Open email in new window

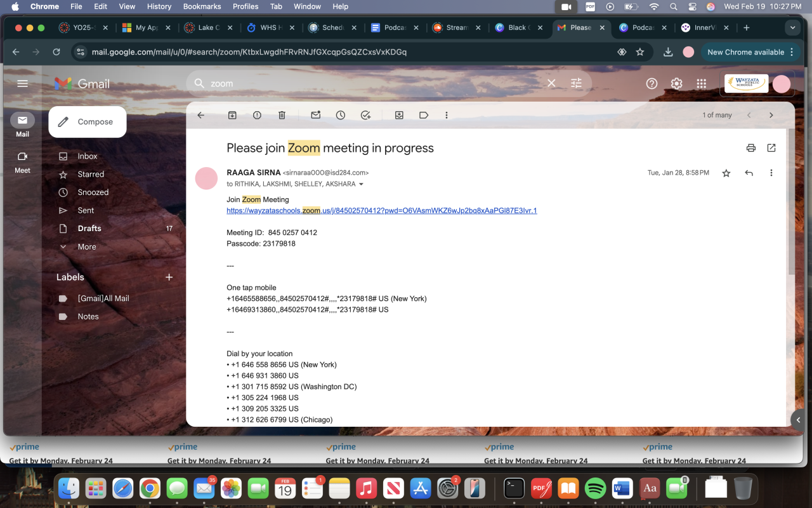coord(771,148)
